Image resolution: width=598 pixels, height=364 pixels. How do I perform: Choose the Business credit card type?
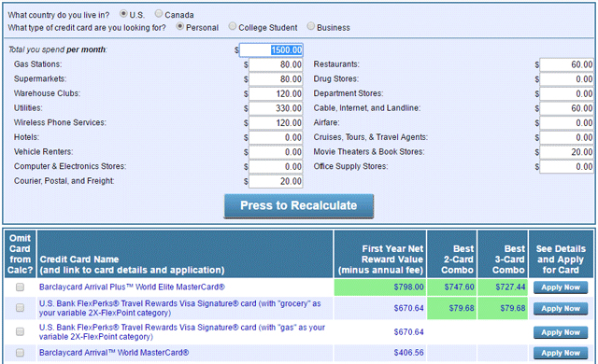(x=311, y=26)
